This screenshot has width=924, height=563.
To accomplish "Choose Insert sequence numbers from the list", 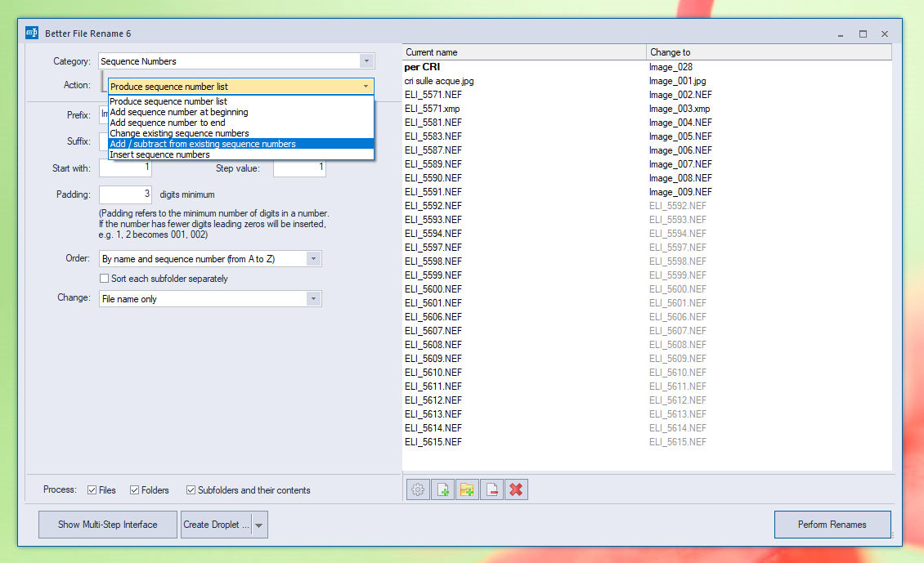I will (x=159, y=154).
